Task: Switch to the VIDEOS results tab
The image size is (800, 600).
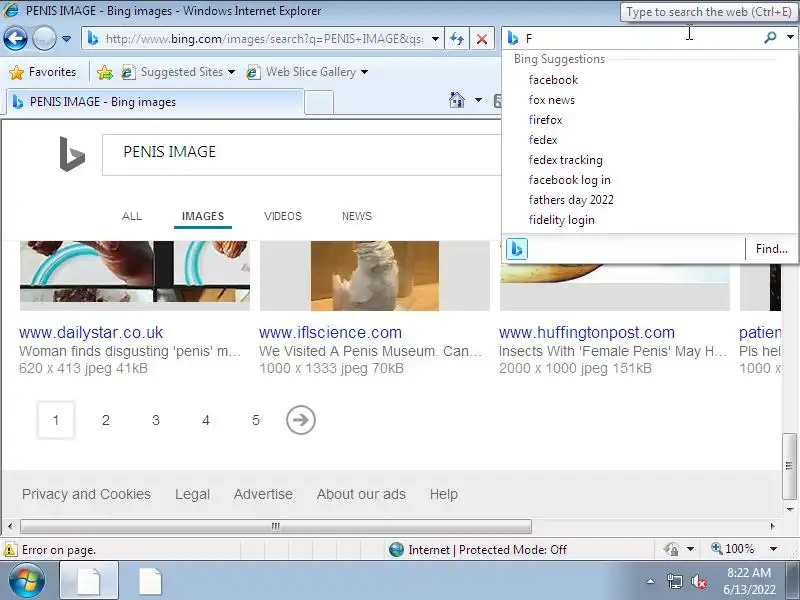Action: (x=283, y=216)
